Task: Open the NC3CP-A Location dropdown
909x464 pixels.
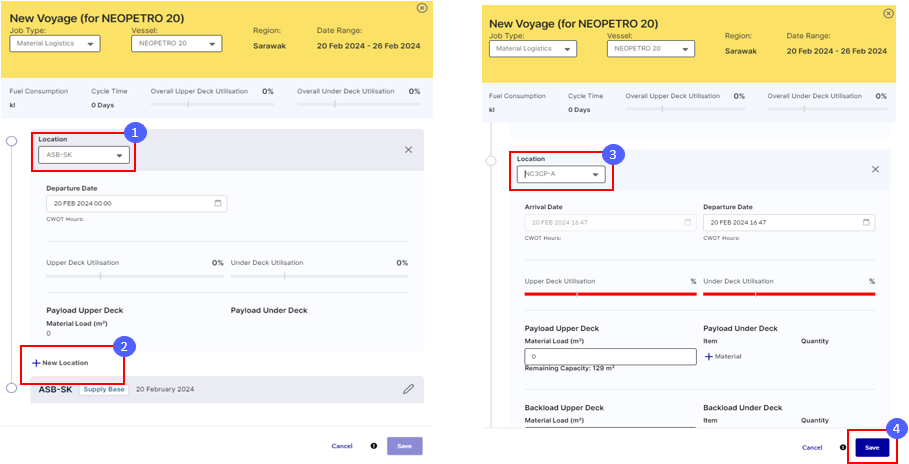Action: tap(561, 174)
